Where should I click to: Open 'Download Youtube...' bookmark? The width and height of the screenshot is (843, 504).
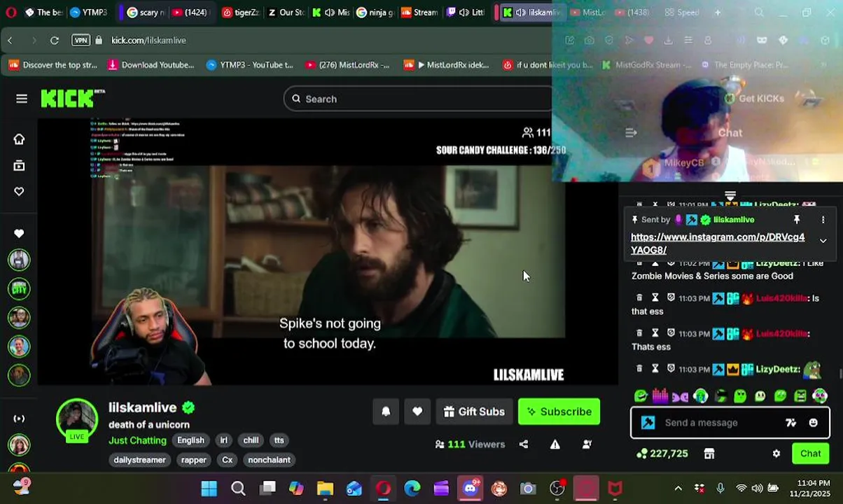151,65
